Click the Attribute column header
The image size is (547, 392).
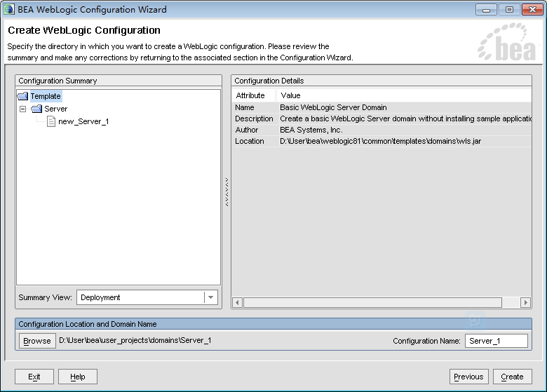[251, 95]
